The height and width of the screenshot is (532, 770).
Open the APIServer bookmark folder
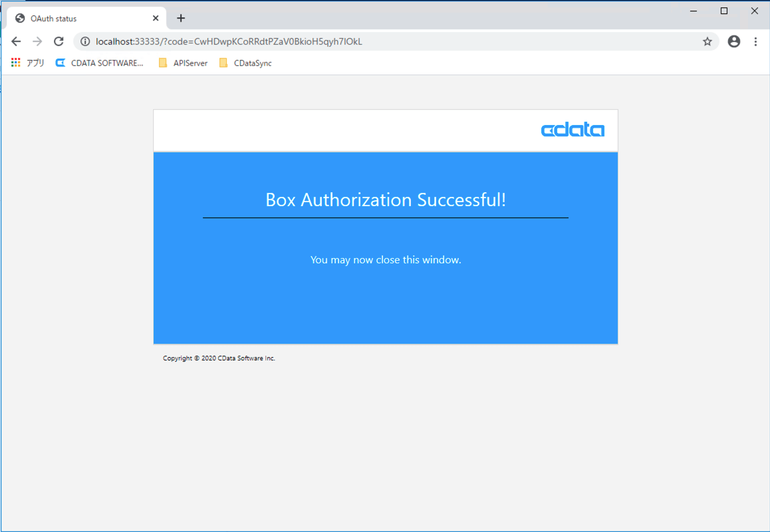(x=183, y=63)
